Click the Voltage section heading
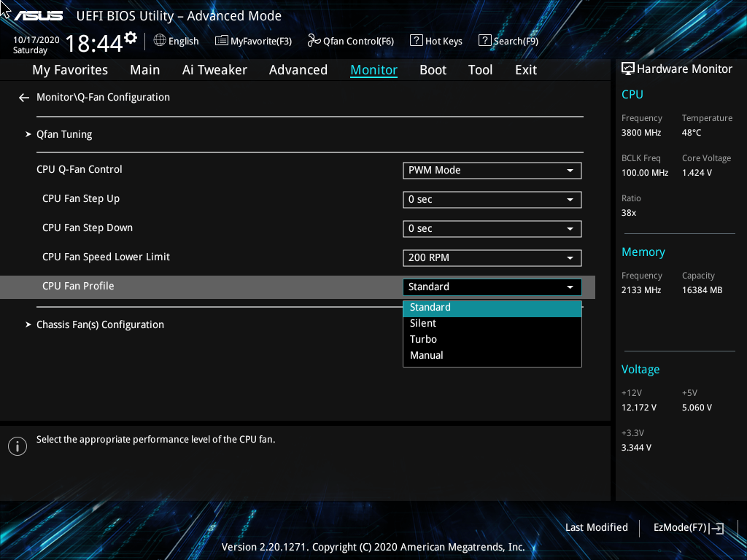This screenshot has width=747, height=560. point(640,370)
